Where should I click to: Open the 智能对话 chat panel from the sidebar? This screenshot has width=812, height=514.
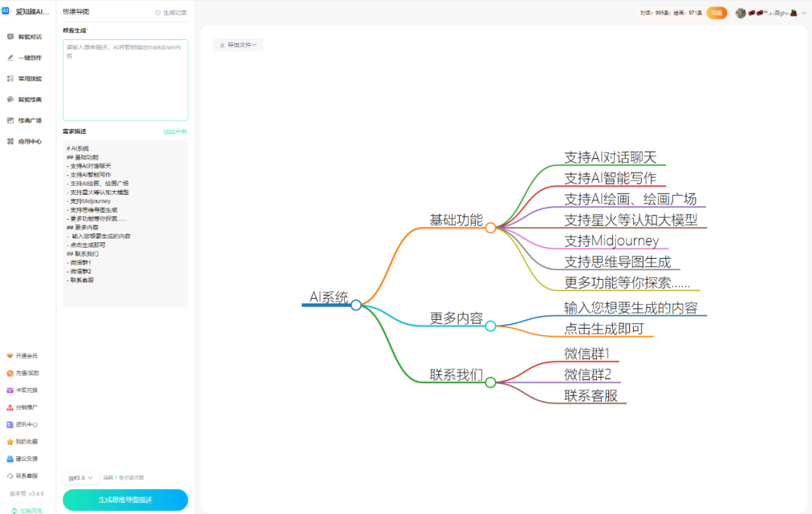coord(25,37)
